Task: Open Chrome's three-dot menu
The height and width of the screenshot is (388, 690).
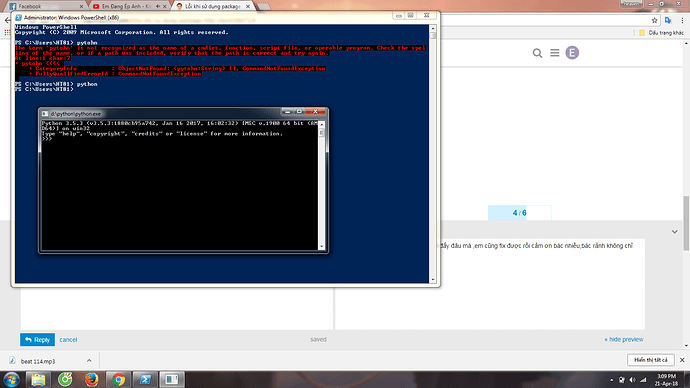Action: pyautogui.click(x=683, y=20)
